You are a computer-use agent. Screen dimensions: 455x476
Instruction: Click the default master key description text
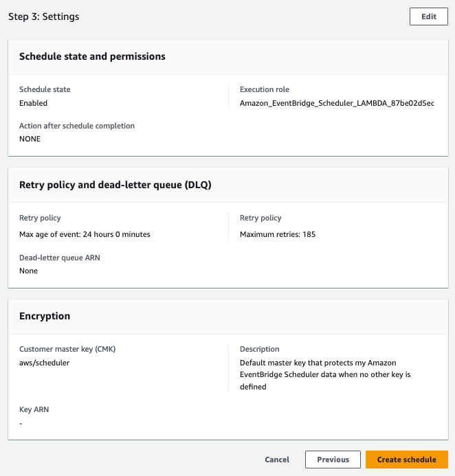[x=325, y=374]
